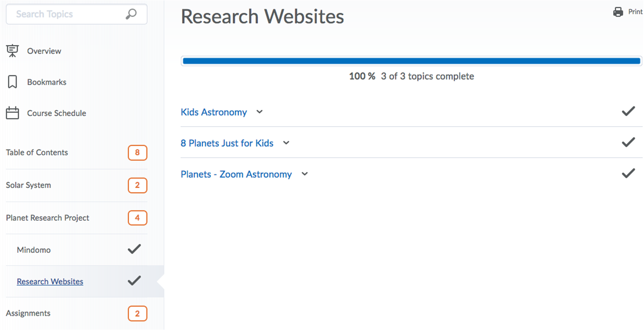Click the '3 of 3 topics complete' text
This screenshot has width=644, height=330.
coord(428,76)
